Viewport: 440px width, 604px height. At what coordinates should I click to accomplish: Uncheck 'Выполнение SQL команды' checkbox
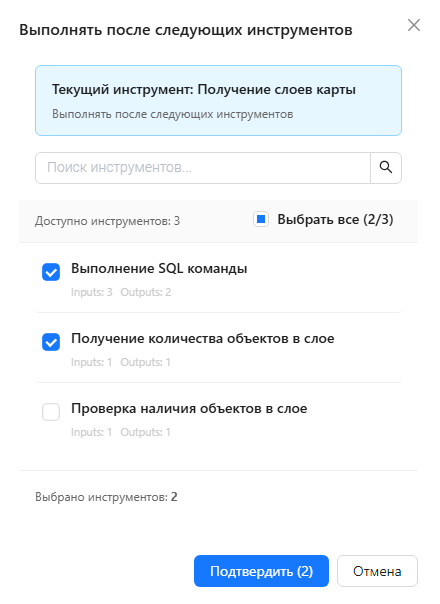pos(51,272)
